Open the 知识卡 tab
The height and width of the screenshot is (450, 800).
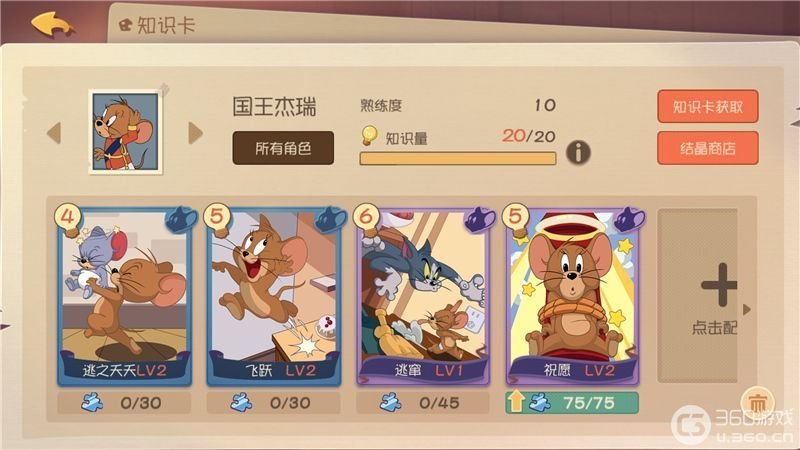click(157, 24)
